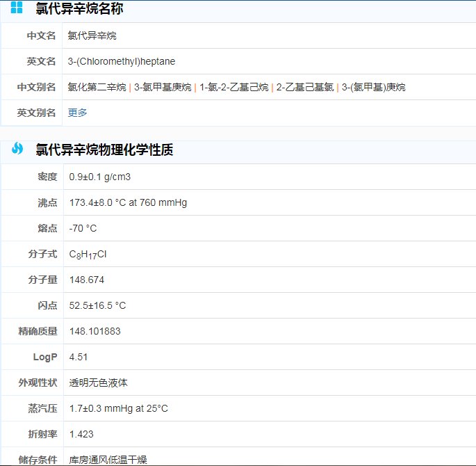Viewport: 476px width, 466px height.
Task: Select the boiling point 173.4±8.0 °C value
Action: [x=128, y=202]
